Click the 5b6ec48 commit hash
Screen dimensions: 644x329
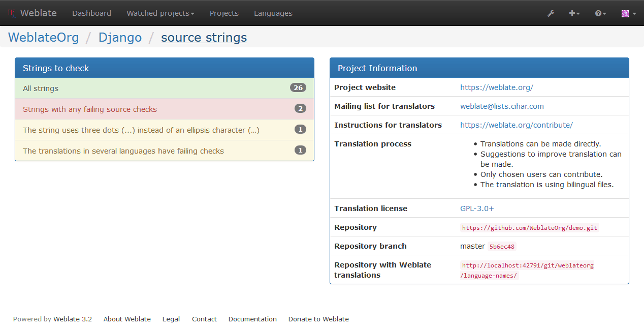coord(502,247)
